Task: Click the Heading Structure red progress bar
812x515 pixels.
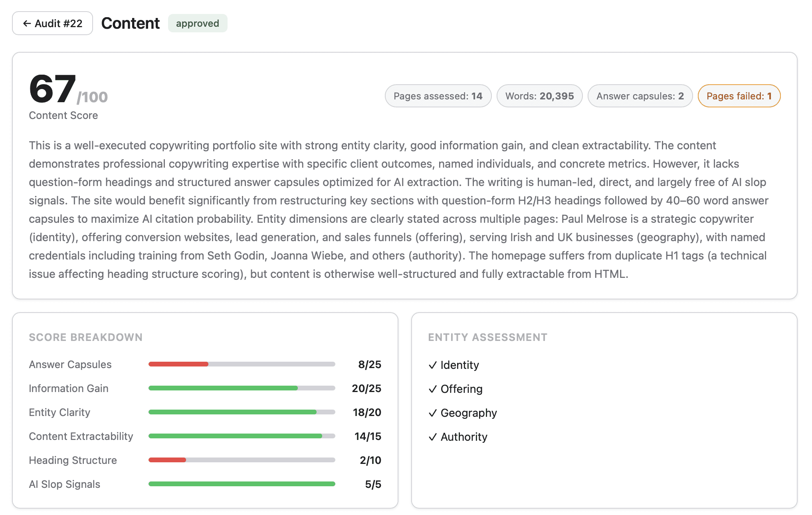Action: (x=167, y=460)
